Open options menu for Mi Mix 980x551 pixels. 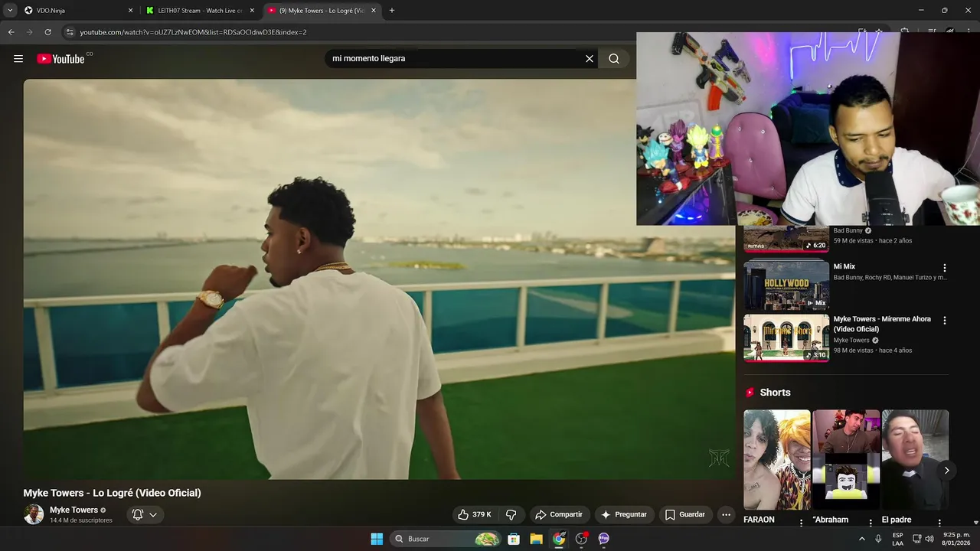(945, 268)
